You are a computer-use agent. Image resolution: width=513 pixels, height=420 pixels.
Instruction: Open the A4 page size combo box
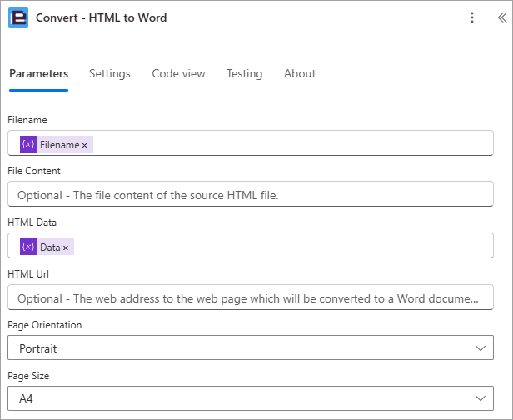click(251, 398)
